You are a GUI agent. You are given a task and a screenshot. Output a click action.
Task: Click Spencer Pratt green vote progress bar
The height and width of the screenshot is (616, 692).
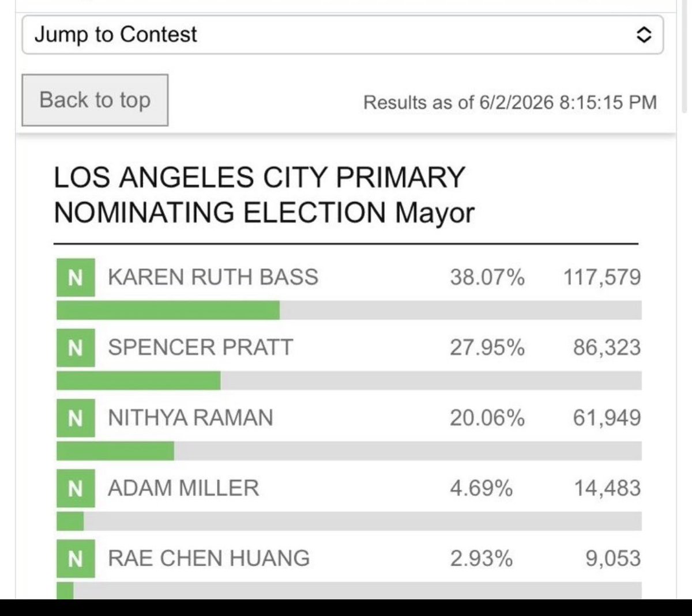coord(138,380)
